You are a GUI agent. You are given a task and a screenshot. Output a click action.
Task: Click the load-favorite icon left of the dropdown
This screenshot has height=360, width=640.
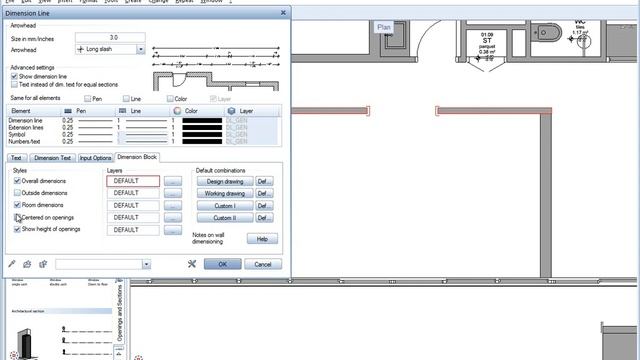coord(43,264)
